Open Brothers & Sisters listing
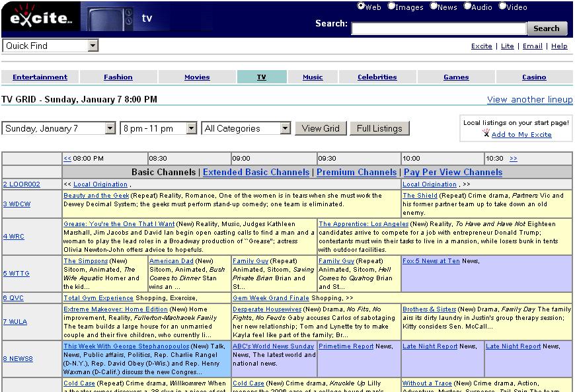The image size is (575, 392). coord(430,309)
